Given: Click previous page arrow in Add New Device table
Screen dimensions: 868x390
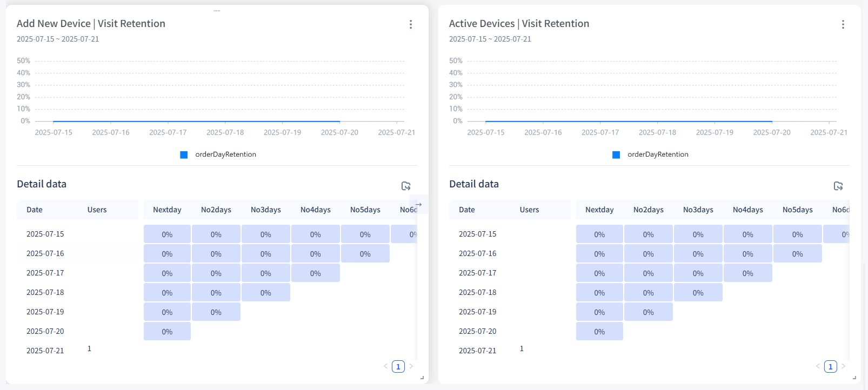Looking at the screenshot, I should coord(385,366).
